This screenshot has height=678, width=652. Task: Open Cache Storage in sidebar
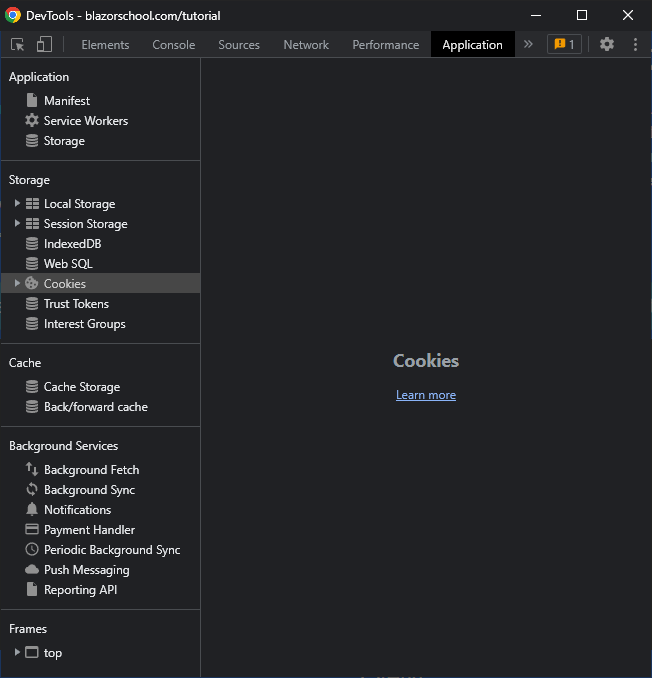(x=81, y=387)
